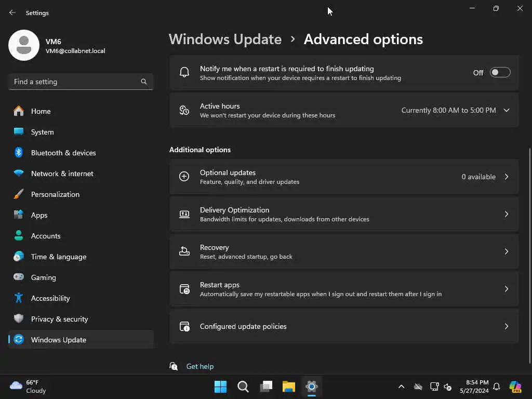The width and height of the screenshot is (532, 399).
Task: Click the Accessibility figure icon in sidebar
Action: point(19,298)
